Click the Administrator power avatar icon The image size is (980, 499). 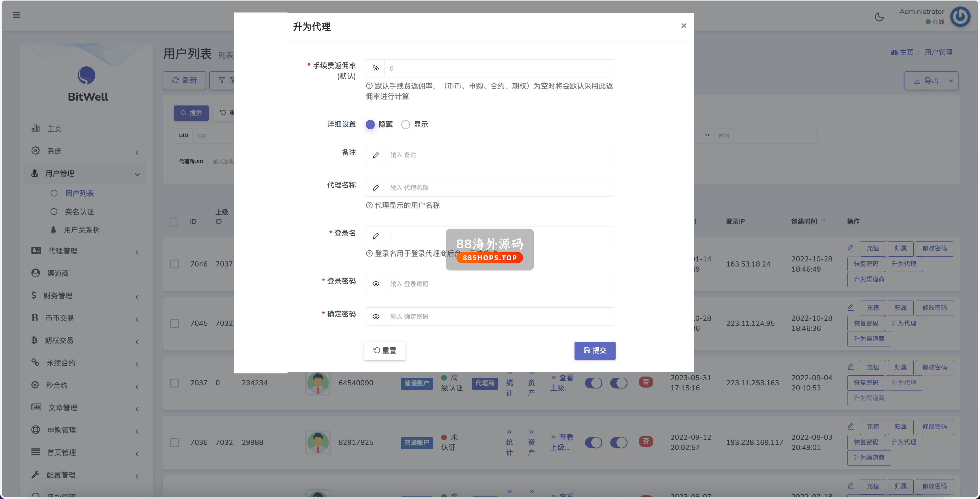pos(960,17)
